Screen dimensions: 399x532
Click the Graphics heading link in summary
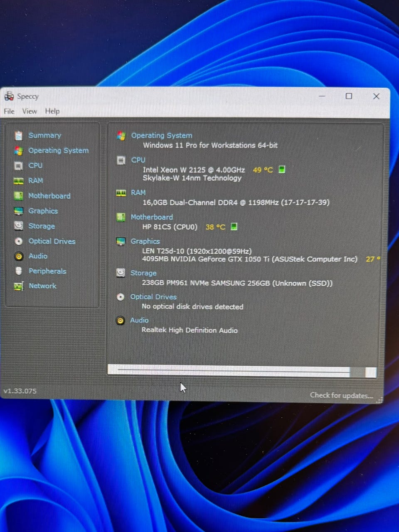(145, 241)
